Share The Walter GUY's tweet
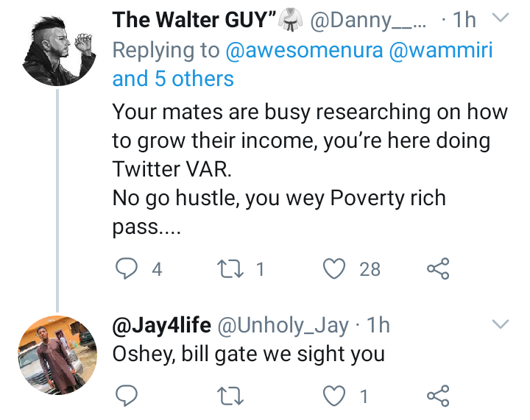 click(438, 269)
